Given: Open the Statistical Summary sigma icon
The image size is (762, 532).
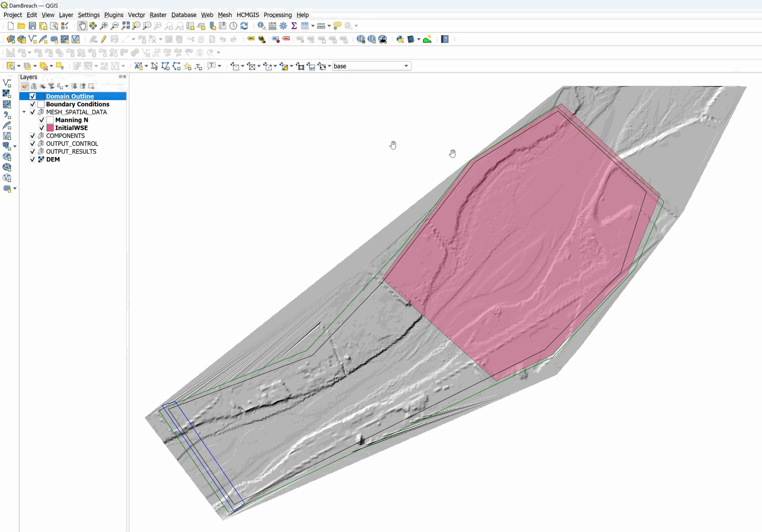Looking at the screenshot, I should [294, 26].
